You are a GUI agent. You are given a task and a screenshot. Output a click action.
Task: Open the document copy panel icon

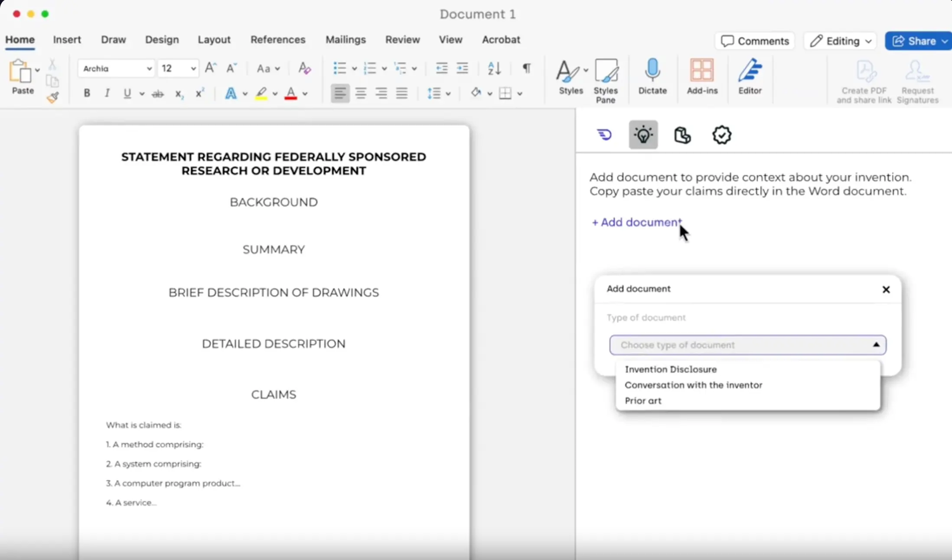click(x=682, y=135)
